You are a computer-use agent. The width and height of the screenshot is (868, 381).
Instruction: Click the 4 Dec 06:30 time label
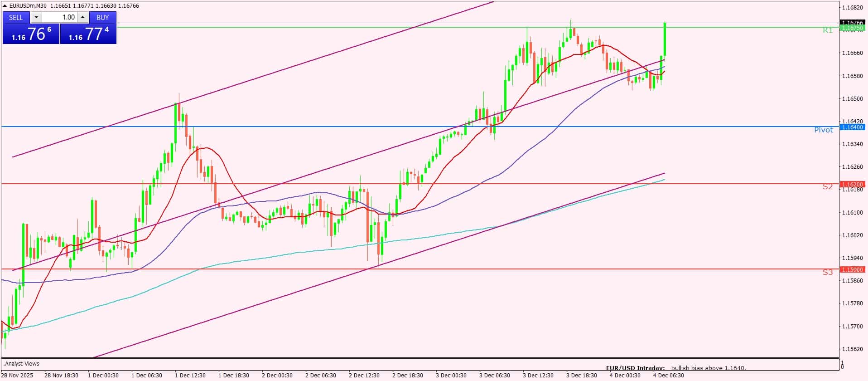pyautogui.click(x=669, y=376)
